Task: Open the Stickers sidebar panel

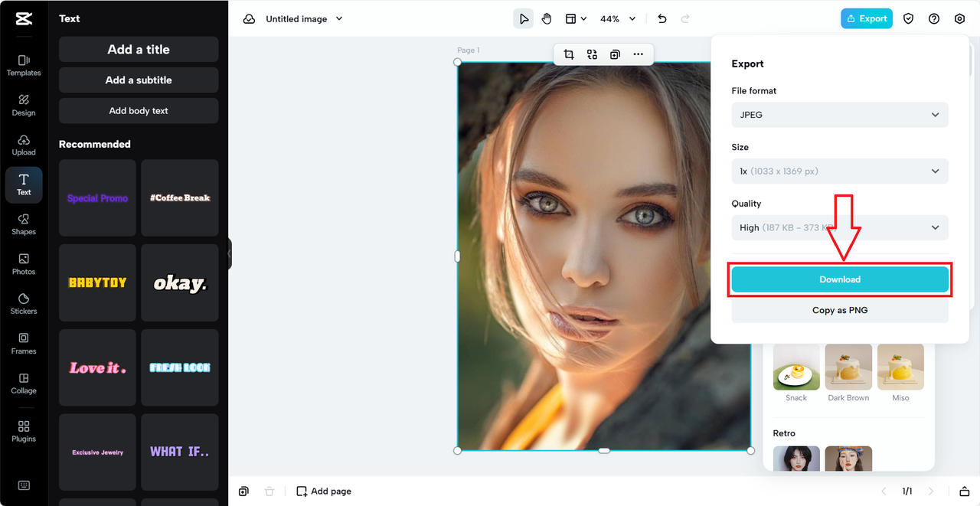Action: point(24,304)
